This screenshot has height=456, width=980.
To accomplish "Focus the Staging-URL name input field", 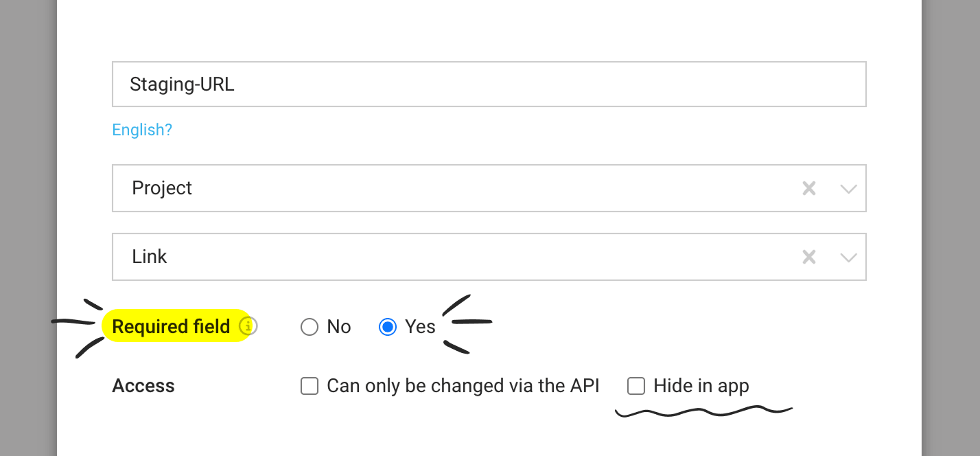I will (x=489, y=84).
